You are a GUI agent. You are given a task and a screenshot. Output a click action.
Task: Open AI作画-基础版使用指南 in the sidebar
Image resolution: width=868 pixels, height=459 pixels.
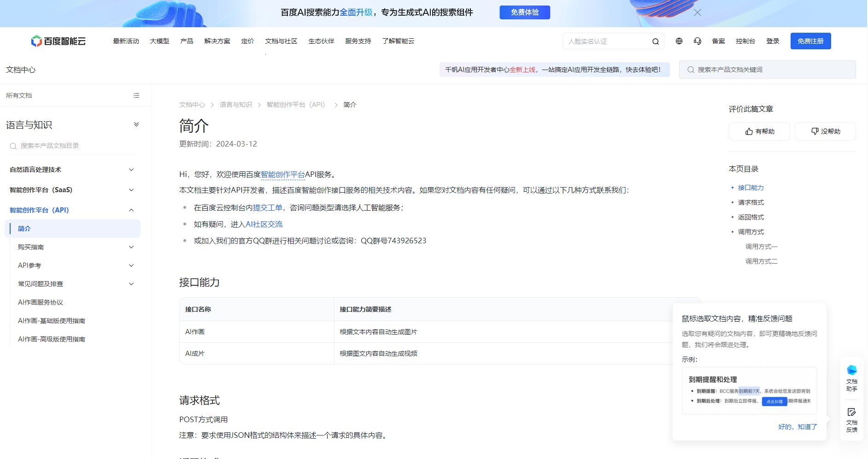click(52, 321)
